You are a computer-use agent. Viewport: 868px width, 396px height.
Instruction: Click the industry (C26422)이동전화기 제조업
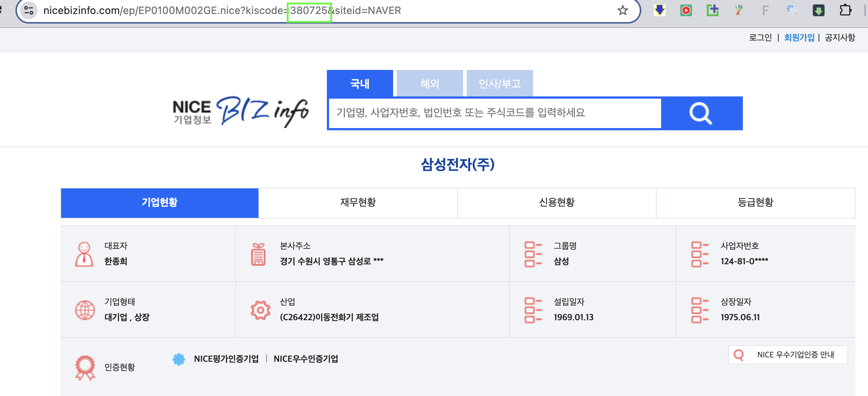tap(329, 317)
